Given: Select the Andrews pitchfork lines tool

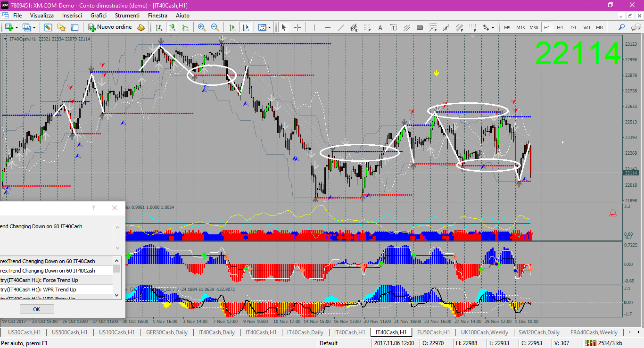Looking at the screenshot, I should point(406,27).
